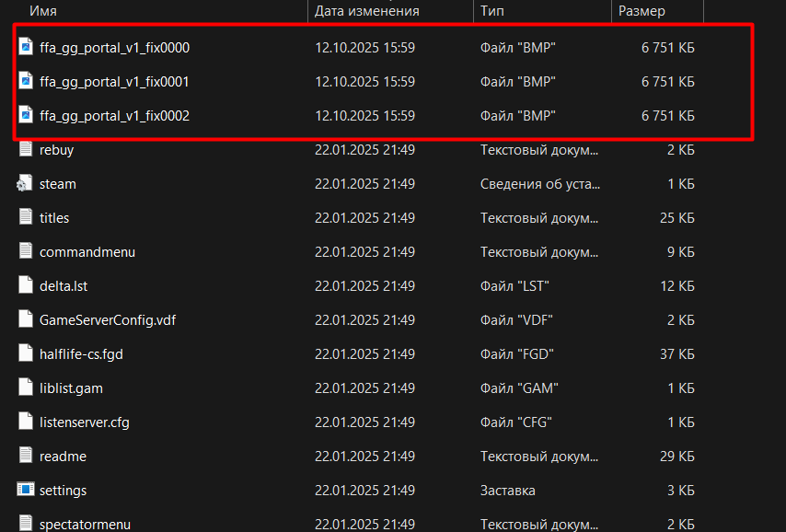The image size is (786, 532).
Task: Select the readme file name
Action: [x=63, y=456]
